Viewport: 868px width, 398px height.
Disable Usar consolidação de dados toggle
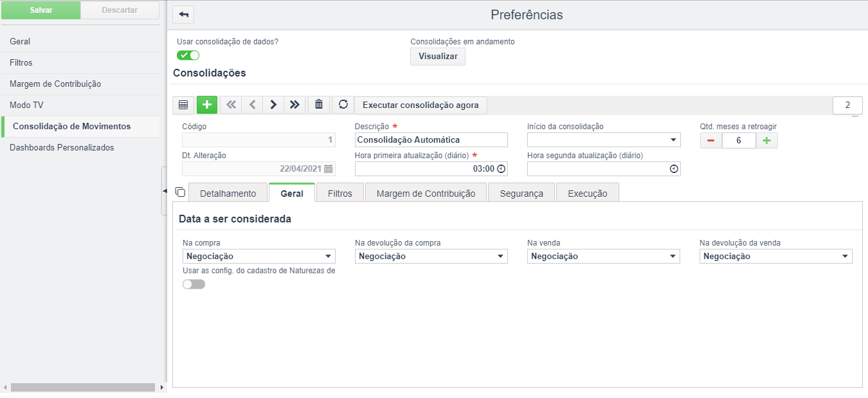(188, 55)
